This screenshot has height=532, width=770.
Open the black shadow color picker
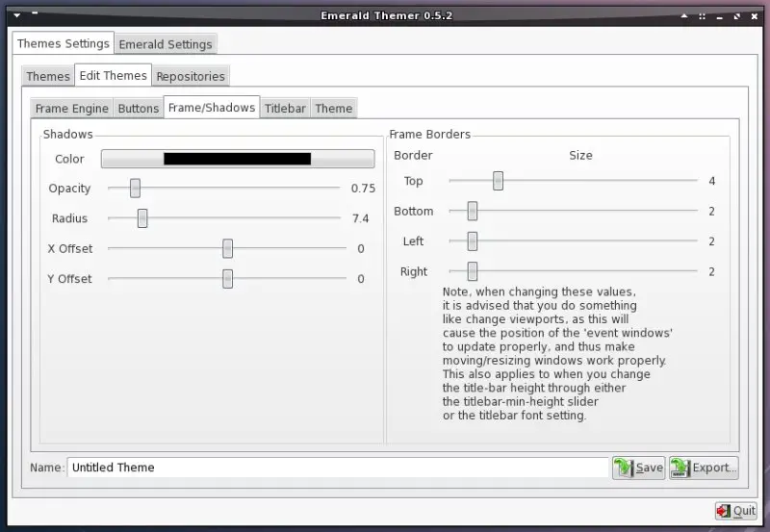pos(238,159)
